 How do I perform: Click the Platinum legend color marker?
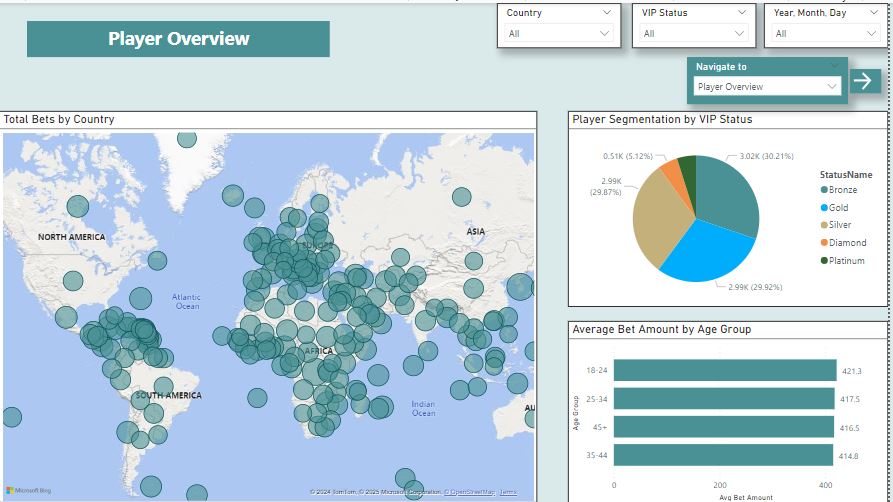824,260
